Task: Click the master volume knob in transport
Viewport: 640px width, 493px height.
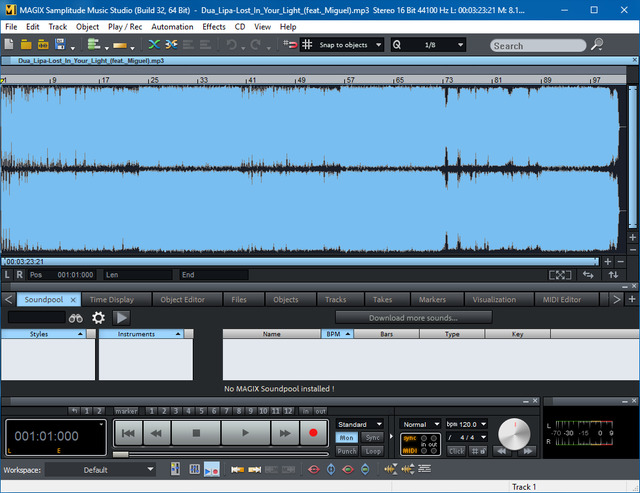Action: click(x=515, y=435)
